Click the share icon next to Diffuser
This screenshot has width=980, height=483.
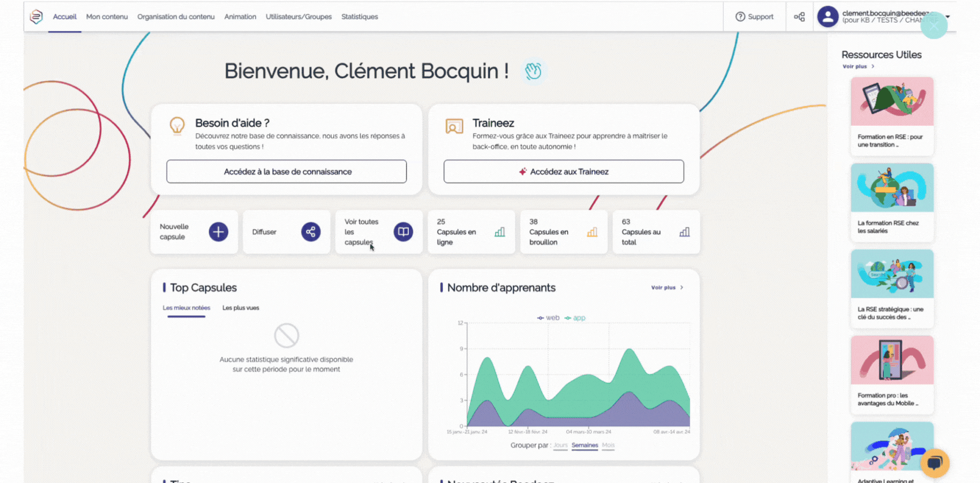pyautogui.click(x=311, y=232)
